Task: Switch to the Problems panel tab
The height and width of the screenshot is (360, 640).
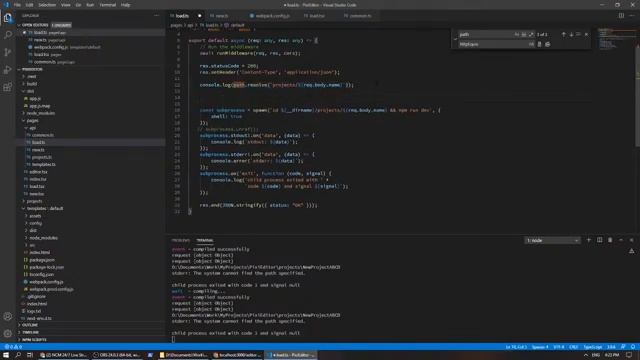Action: tap(180, 240)
